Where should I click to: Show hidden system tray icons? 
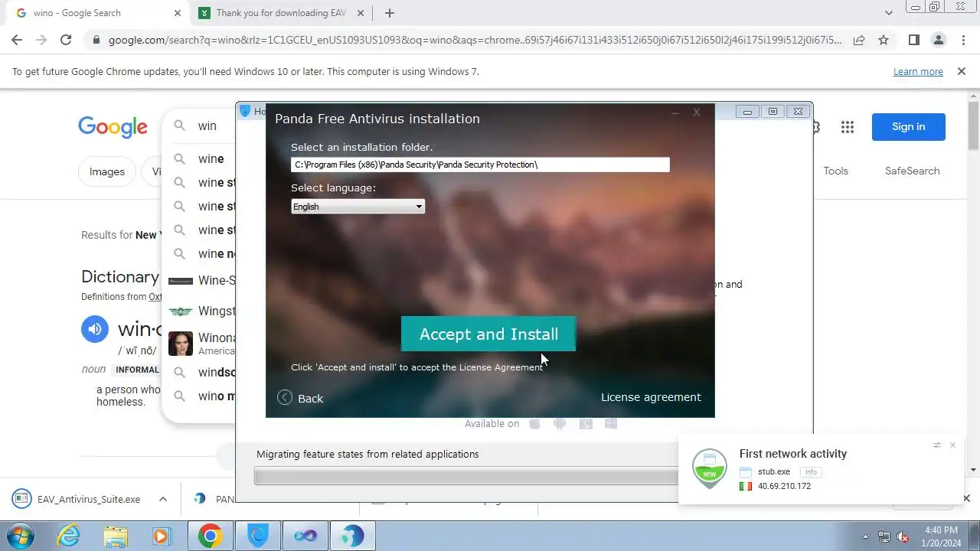(x=866, y=536)
